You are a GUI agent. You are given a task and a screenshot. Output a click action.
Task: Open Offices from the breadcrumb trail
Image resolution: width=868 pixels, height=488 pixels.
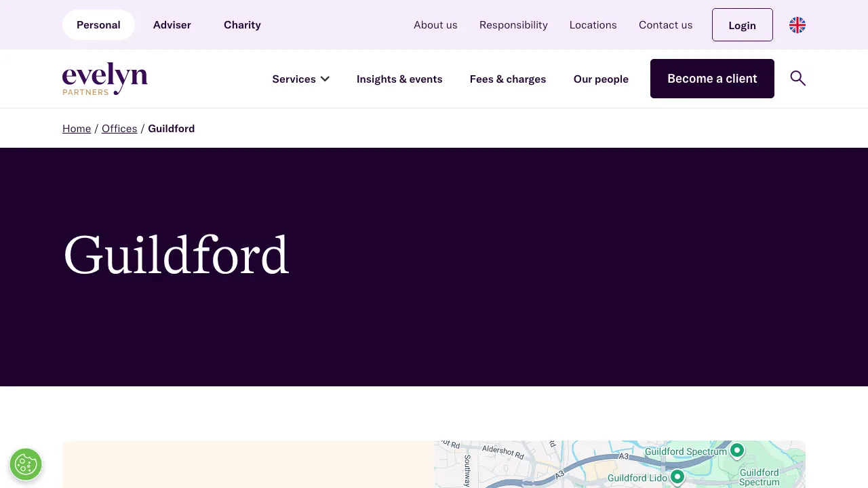click(119, 128)
